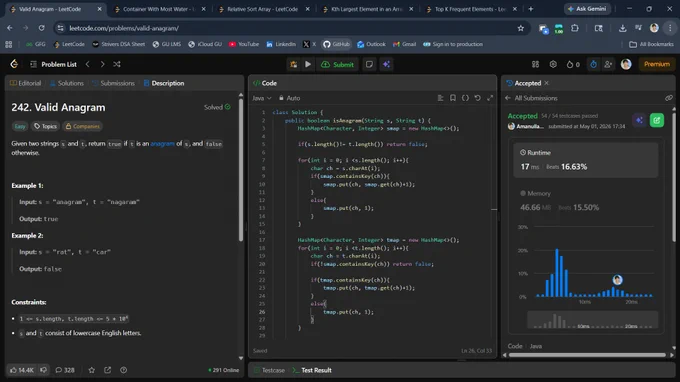Viewport: 680px width, 382px height.
Task: Open Strivers DSA Sheet bookmark
Action: [118, 44]
